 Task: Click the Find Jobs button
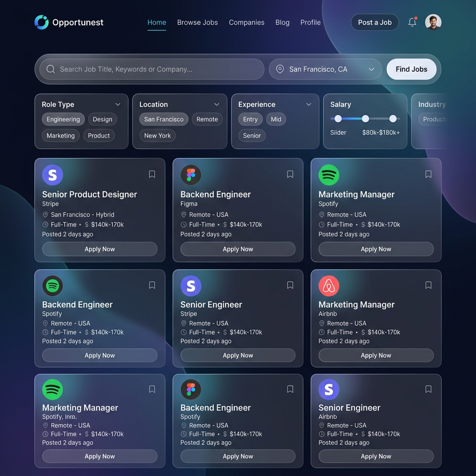[411, 69]
